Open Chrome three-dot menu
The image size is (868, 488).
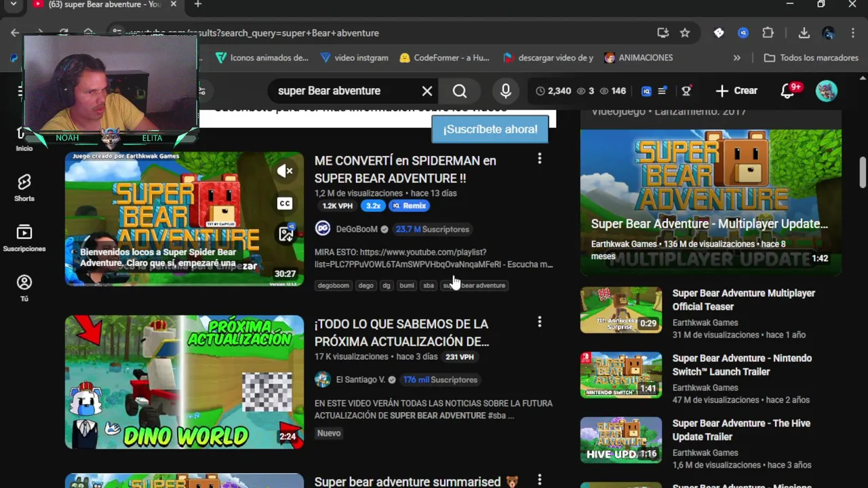852,33
